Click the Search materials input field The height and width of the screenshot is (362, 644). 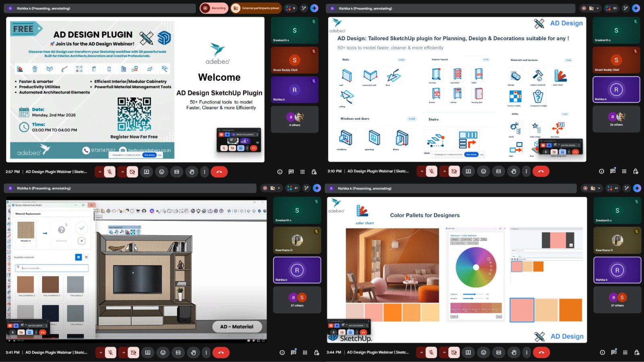(52, 268)
